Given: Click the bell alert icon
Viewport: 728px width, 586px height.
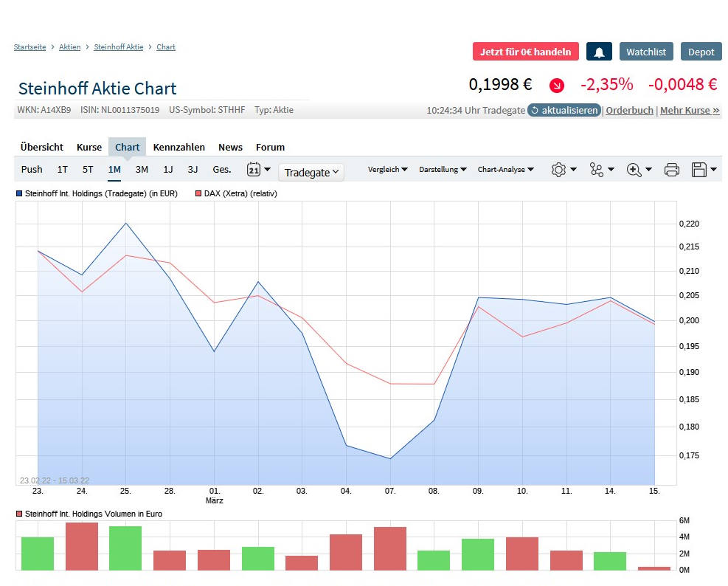Looking at the screenshot, I should [x=599, y=52].
